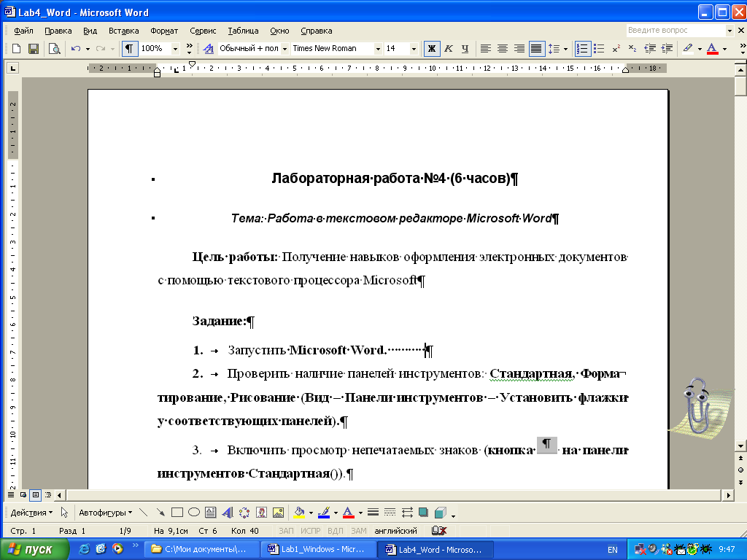Select the Oval drawing tool

(194, 513)
